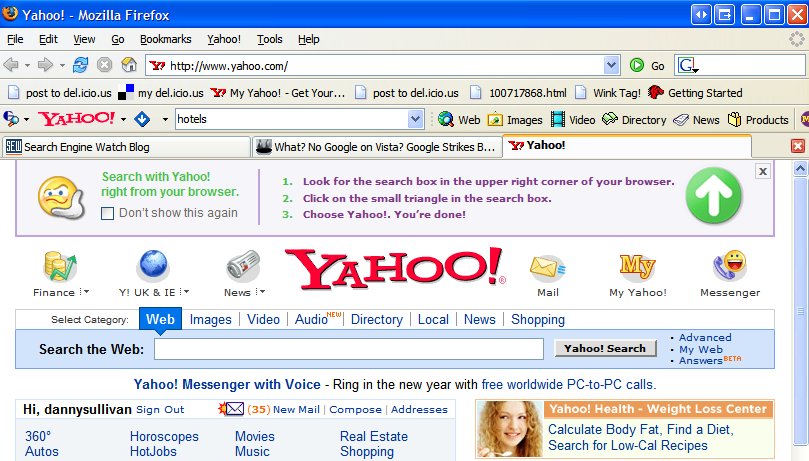Open the Messenger smiley icon

point(730,267)
